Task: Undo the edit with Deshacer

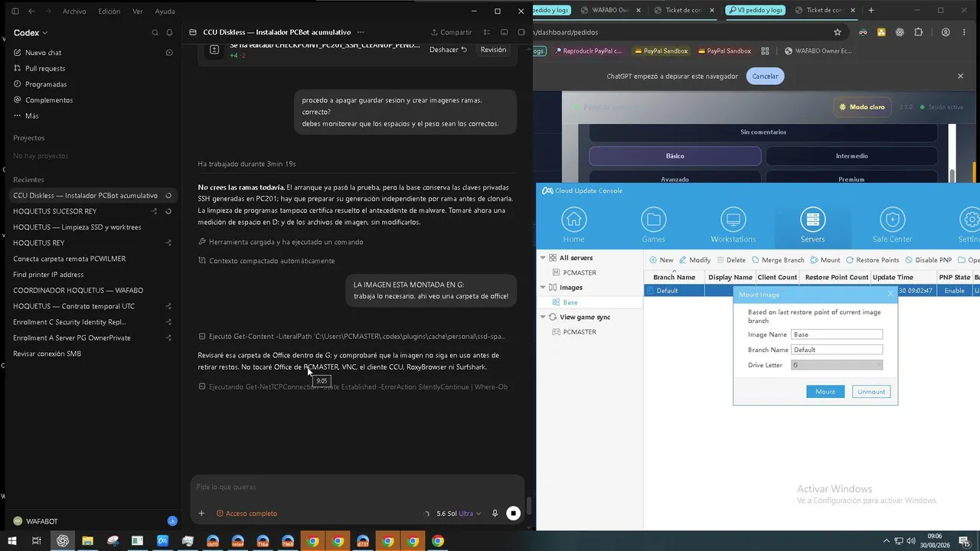Action: pyautogui.click(x=449, y=50)
